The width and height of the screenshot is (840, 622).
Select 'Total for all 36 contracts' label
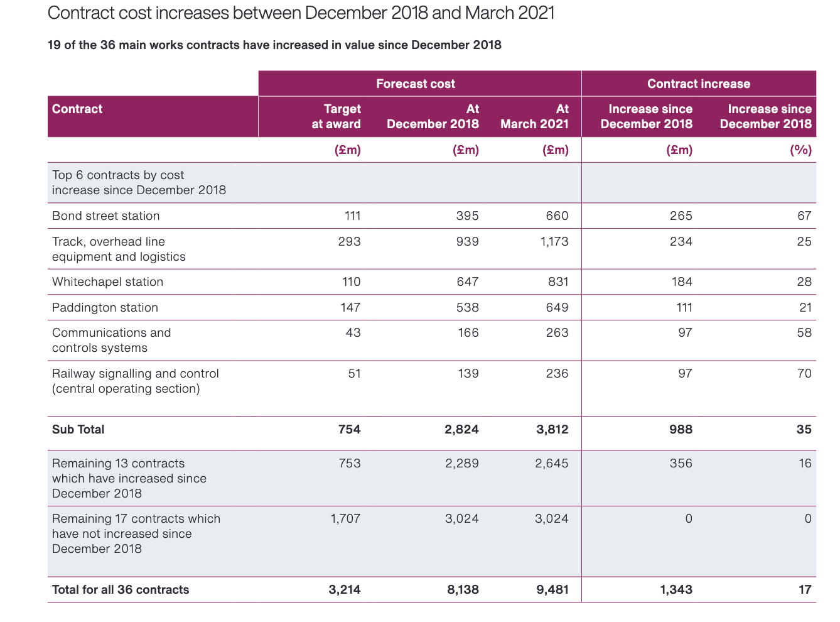121,589
